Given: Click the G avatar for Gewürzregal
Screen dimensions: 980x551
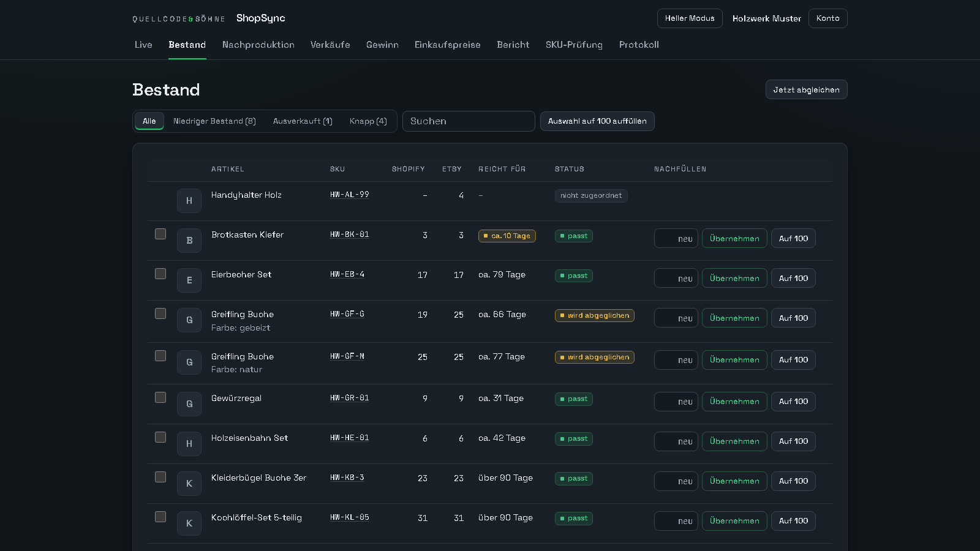Looking at the screenshot, I should 189,404.
